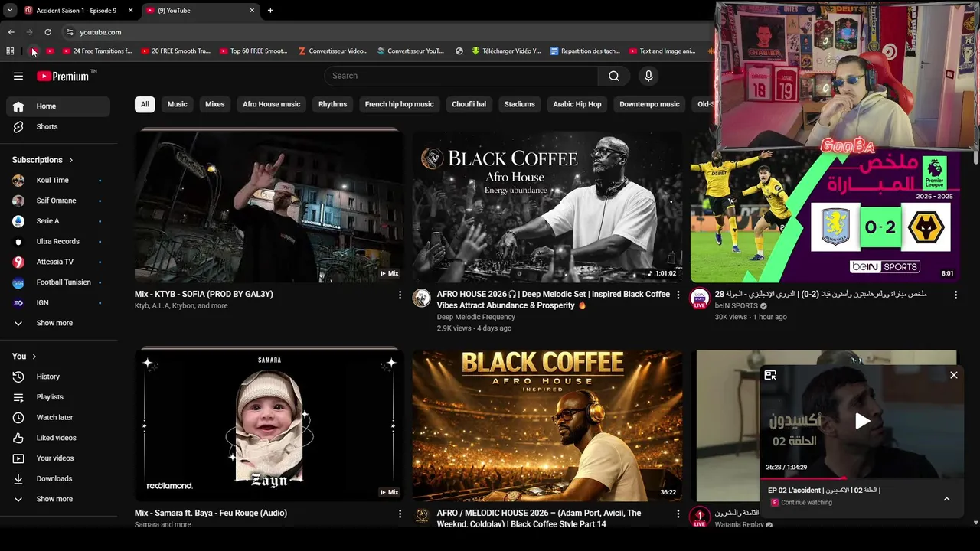Open Liked videos
This screenshot has width=980, height=551.
click(x=58, y=438)
